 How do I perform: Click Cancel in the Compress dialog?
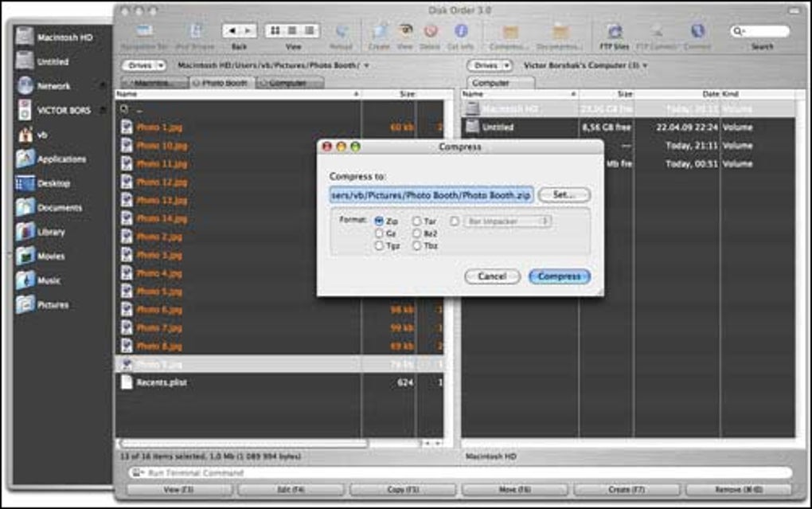[492, 276]
